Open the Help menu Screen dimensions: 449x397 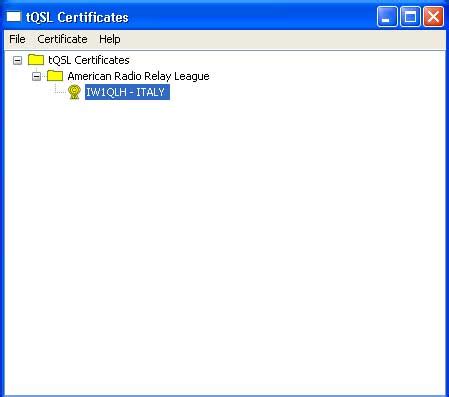[110, 39]
